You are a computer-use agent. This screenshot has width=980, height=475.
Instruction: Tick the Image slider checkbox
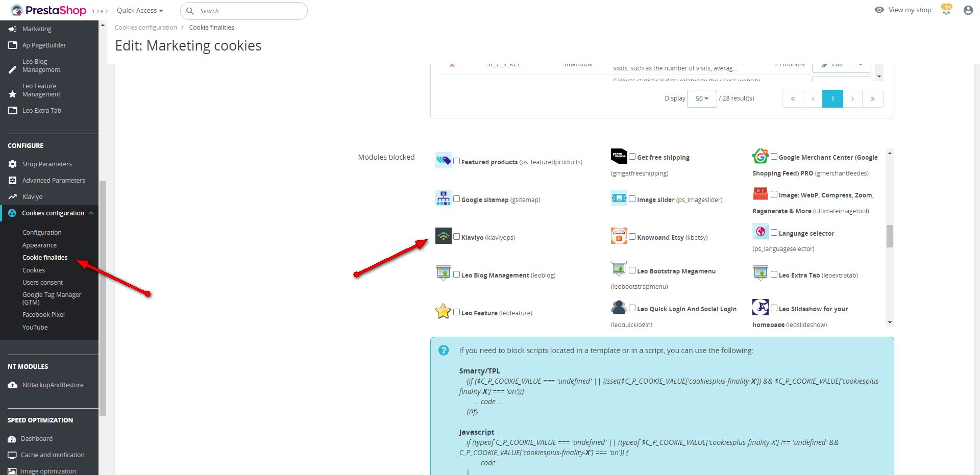click(632, 199)
